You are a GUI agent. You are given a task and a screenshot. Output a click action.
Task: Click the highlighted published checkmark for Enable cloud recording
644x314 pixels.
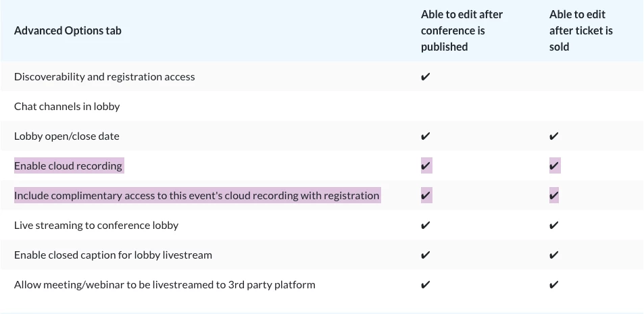tap(426, 166)
